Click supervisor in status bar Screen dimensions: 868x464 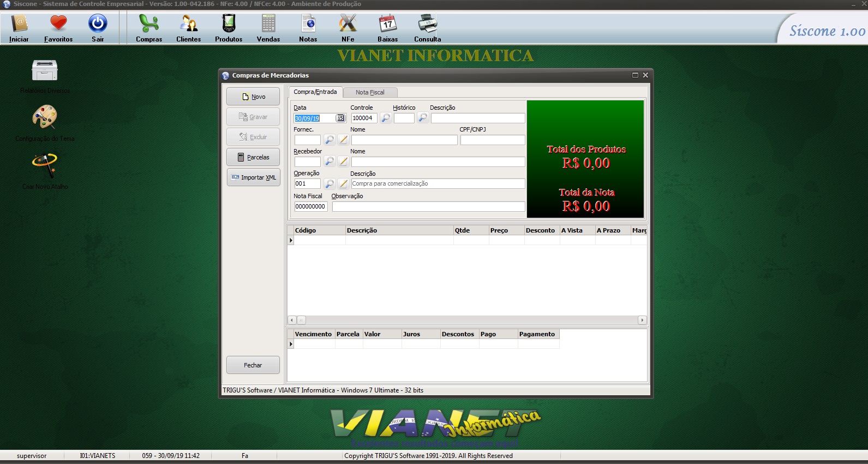(32, 456)
